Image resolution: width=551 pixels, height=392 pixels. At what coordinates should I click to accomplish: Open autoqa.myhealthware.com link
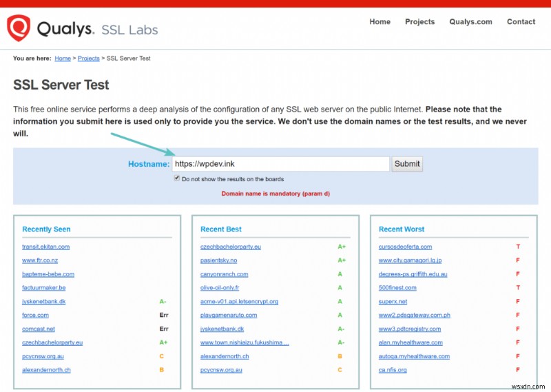click(414, 356)
